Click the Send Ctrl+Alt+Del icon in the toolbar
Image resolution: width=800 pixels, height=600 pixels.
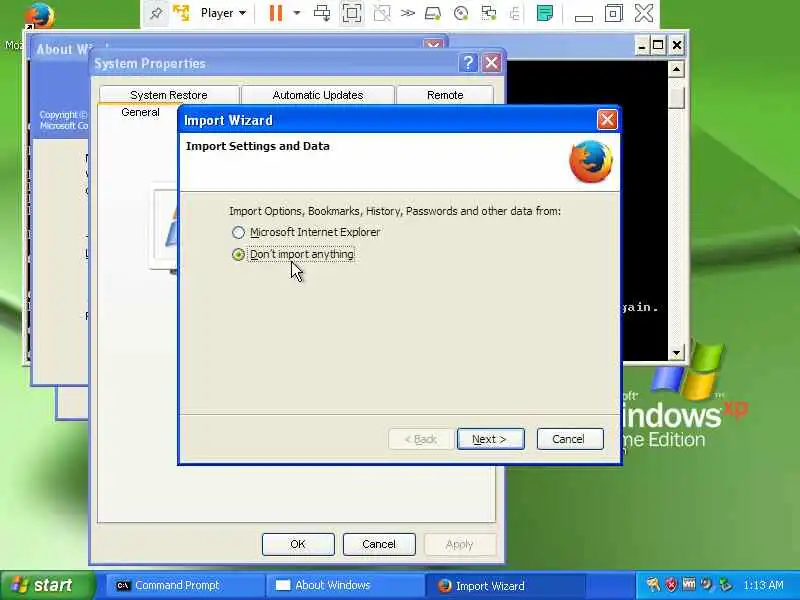pos(322,13)
